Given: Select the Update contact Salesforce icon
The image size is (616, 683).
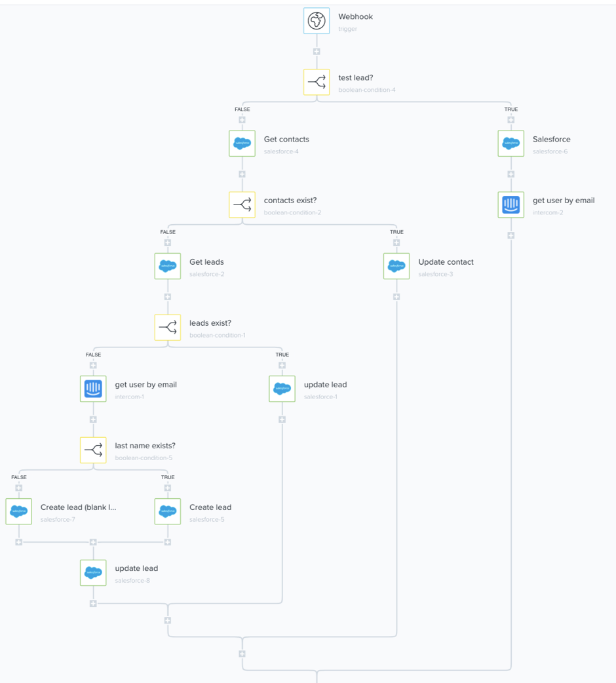Looking at the screenshot, I should (x=396, y=266).
